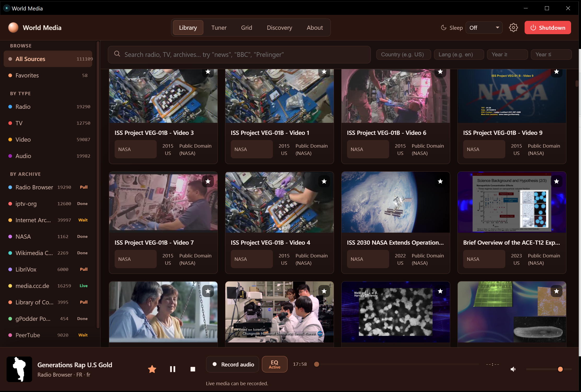Viewport: 581px width, 392px height.
Task: Click Live status for media.ccc.de
Action: coord(84,286)
